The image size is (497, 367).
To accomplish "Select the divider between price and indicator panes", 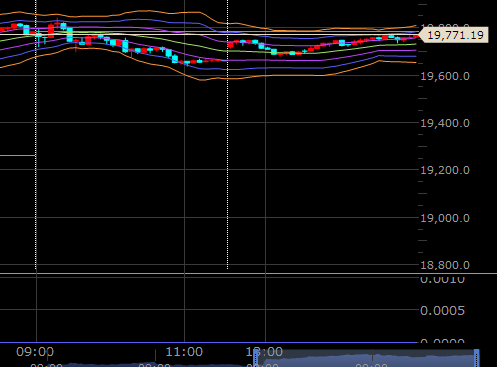I will click(x=248, y=274).
